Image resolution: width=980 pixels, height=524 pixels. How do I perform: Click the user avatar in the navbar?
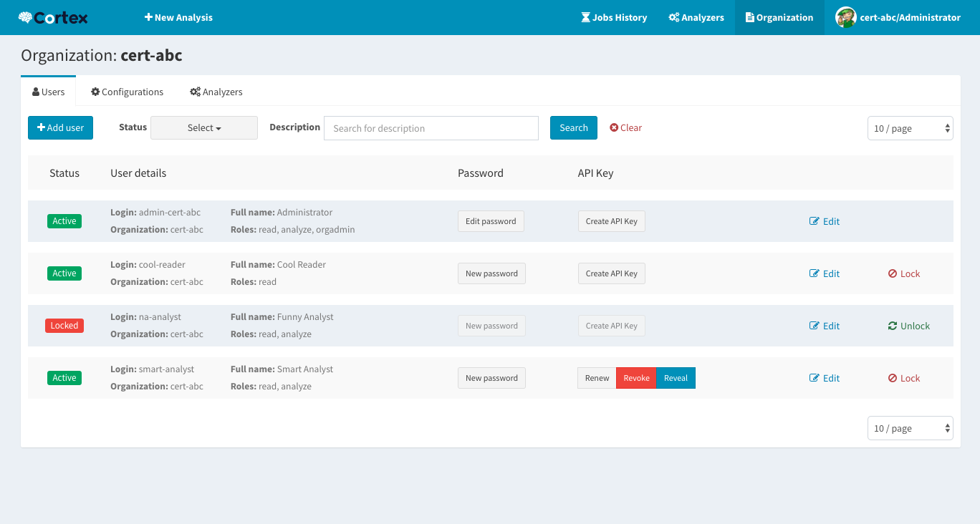[x=845, y=17]
